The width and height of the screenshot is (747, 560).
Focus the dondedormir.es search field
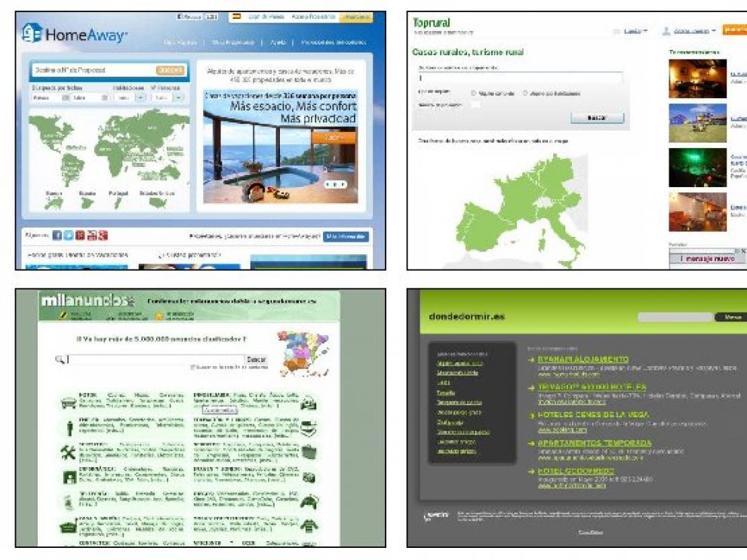[x=675, y=317]
